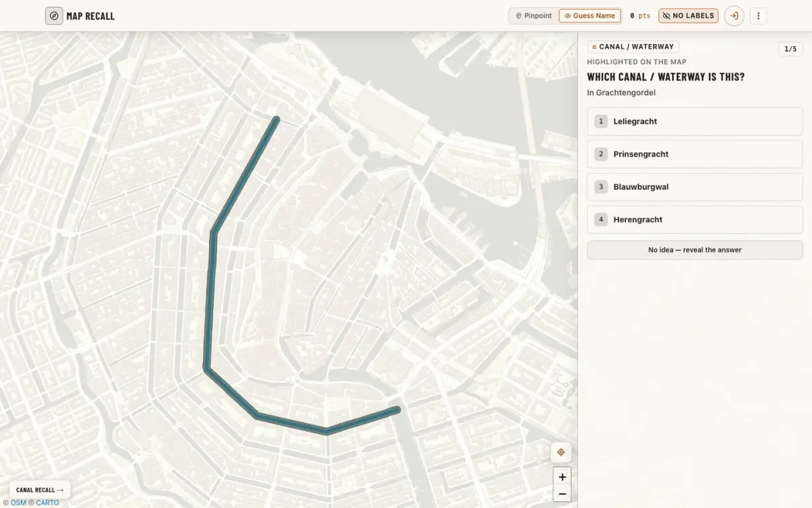This screenshot has width=812, height=508.
Task: Click the 0 pts score display
Action: point(640,16)
